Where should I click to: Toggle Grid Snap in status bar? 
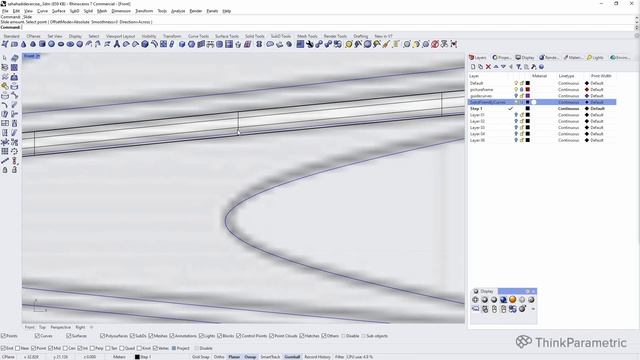point(200,357)
